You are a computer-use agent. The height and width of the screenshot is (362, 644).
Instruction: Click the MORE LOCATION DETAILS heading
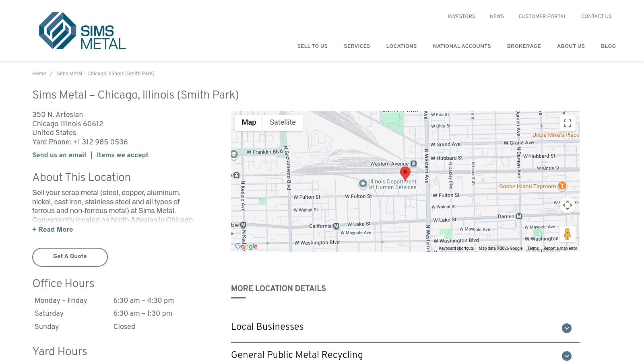[x=278, y=289]
